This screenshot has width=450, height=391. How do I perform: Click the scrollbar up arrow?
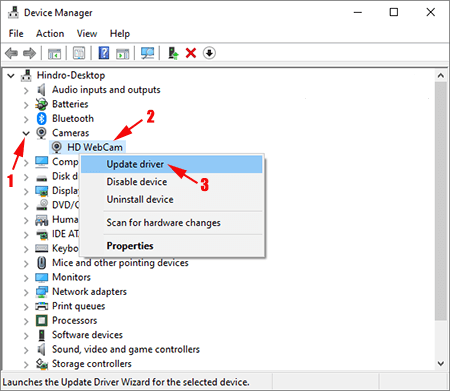(x=441, y=76)
